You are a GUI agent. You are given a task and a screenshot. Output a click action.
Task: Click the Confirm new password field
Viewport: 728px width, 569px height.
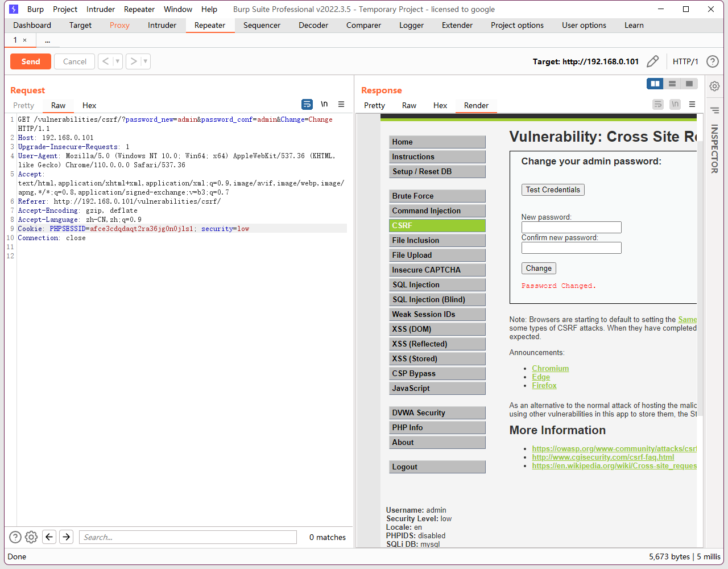571,248
